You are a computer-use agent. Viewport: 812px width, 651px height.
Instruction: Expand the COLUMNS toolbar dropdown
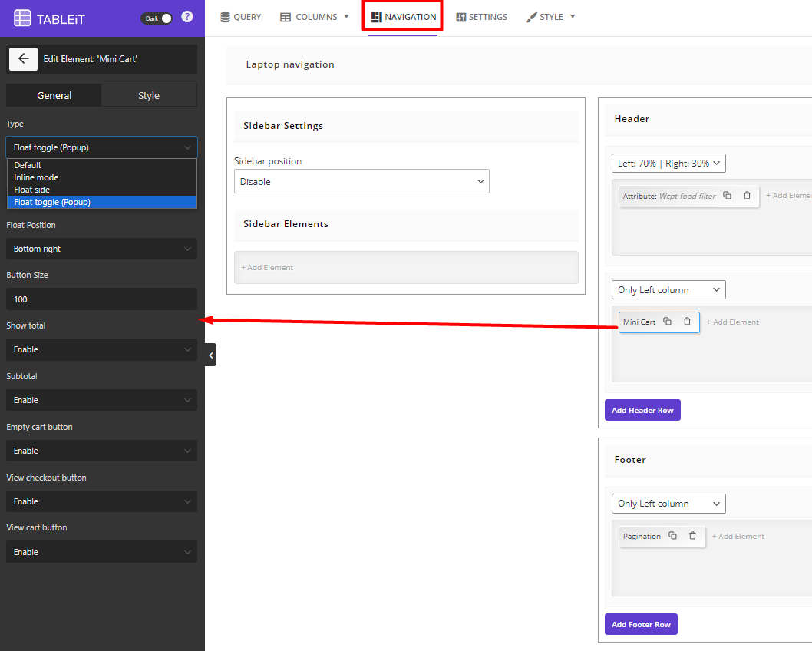[345, 16]
